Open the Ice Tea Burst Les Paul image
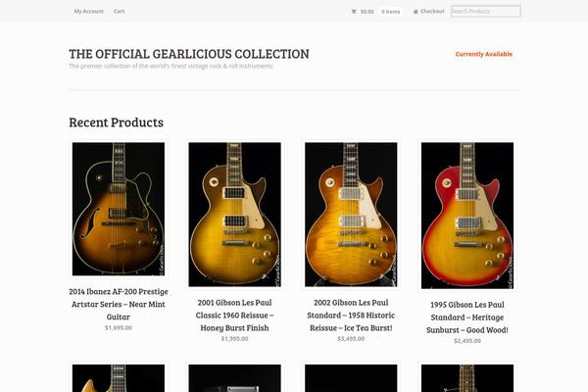Image resolution: width=588 pixels, height=392 pixels. [351, 215]
